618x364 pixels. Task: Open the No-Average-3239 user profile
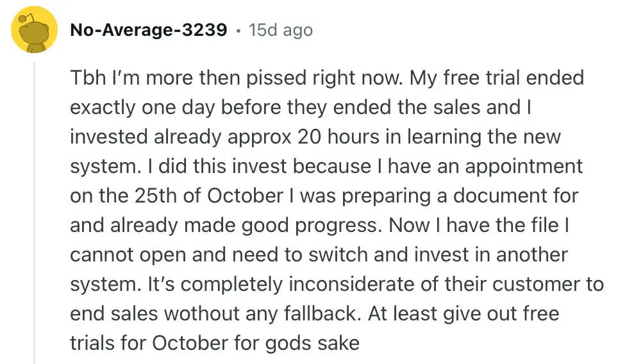tap(149, 29)
